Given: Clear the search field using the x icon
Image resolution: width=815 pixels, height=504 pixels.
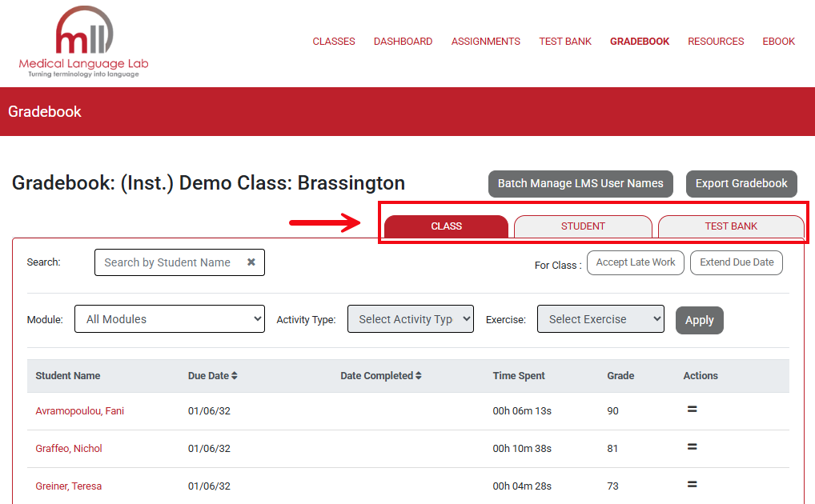Looking at the screenshot, I should coord(251,262).
